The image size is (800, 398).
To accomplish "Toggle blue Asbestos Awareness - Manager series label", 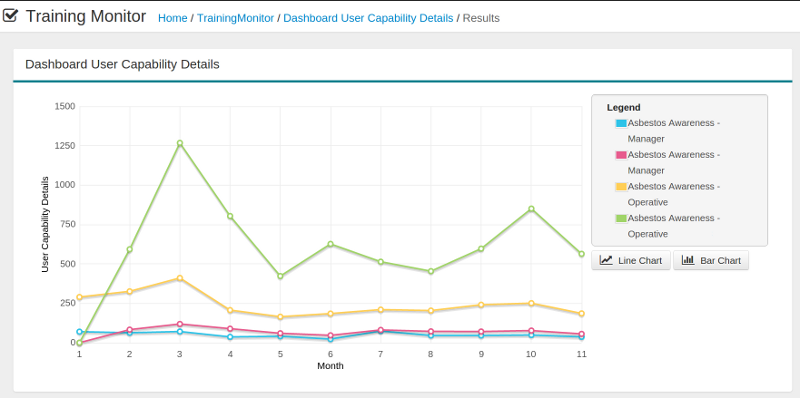I will pyautogui.click(x=673, y=131).
